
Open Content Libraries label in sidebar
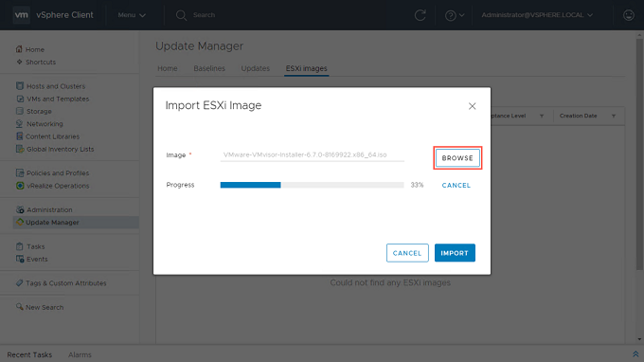(53, 136)
